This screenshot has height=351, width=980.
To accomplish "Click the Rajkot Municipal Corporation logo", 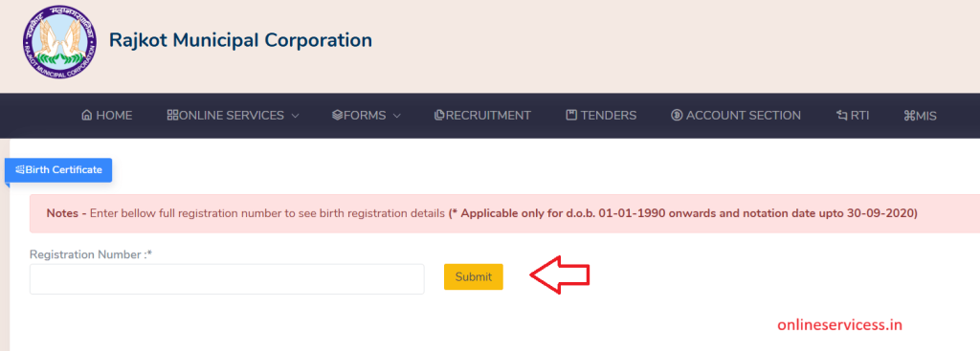I will point(60,42).
